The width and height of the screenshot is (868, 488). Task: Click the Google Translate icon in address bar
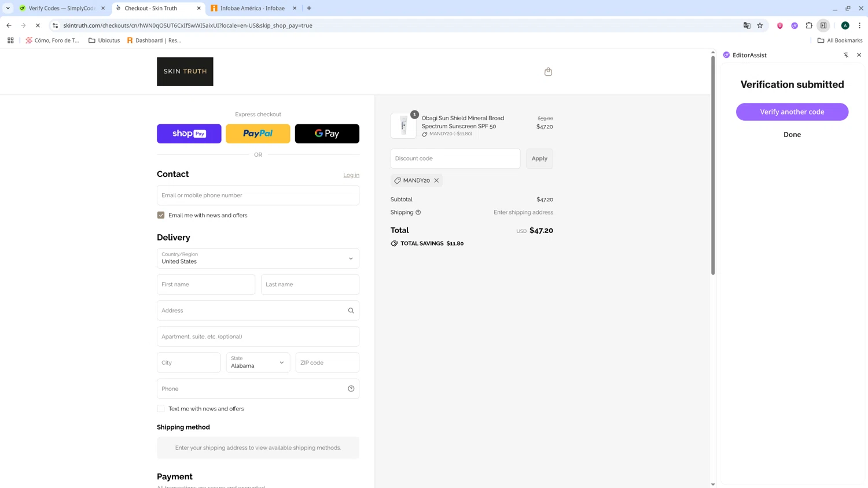pyautogui.click(x=746, y=25)
